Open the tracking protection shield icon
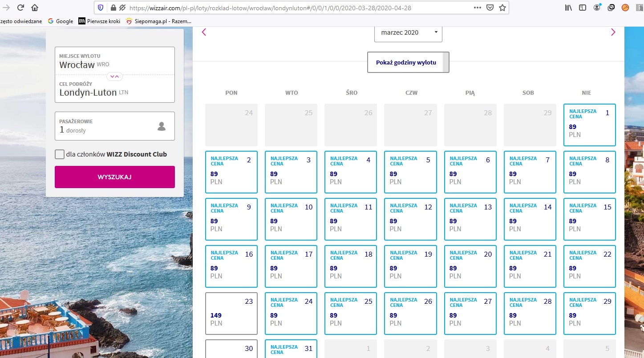This screenshot has height=358, width=644. click(x=101, y=8)
